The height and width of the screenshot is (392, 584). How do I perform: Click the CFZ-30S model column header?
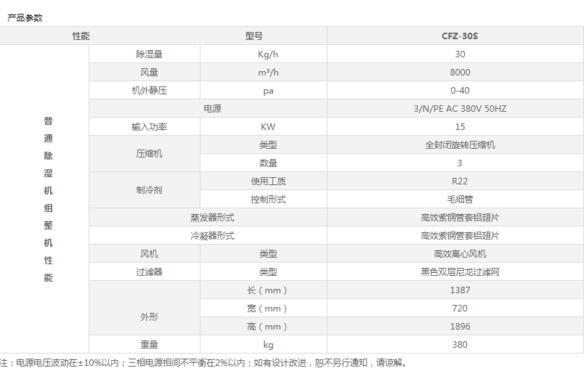tap(460, 36)
